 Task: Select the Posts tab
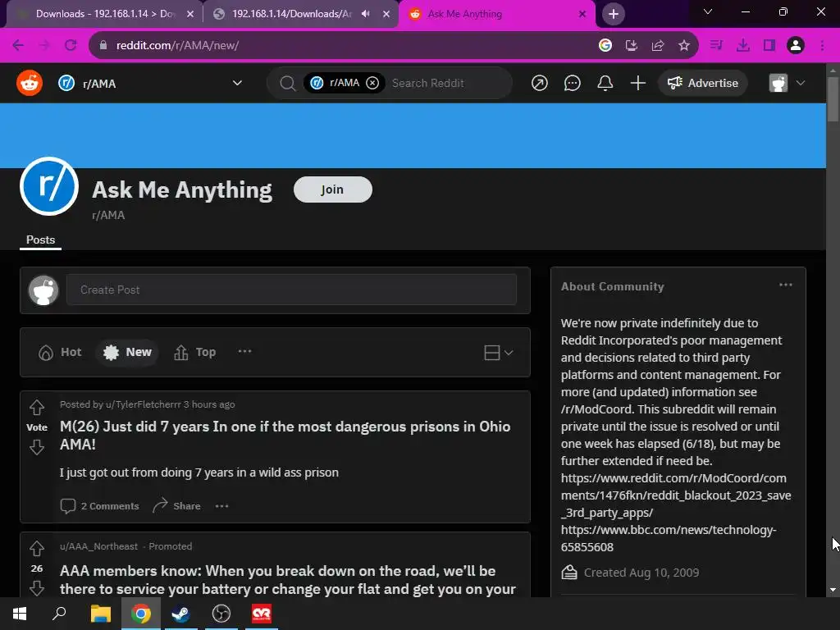(x=41, y=240)
